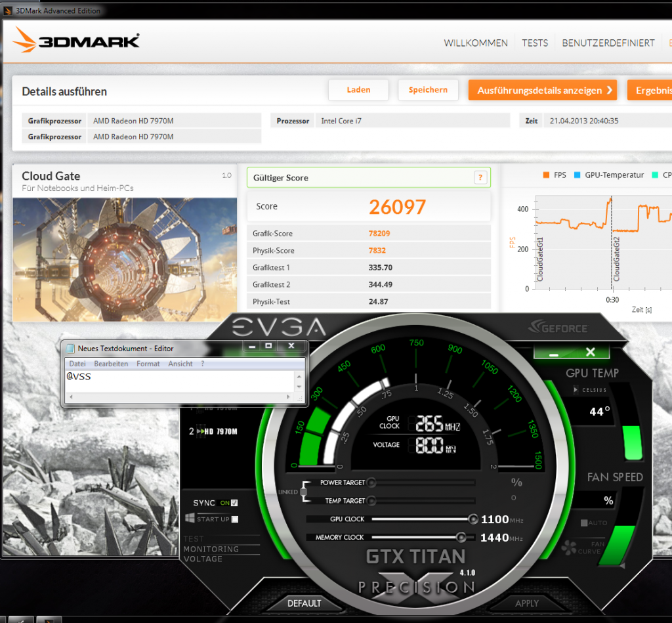
Task: Click the GPU CLOCK slider handle
Action: (x=472, y=519)
